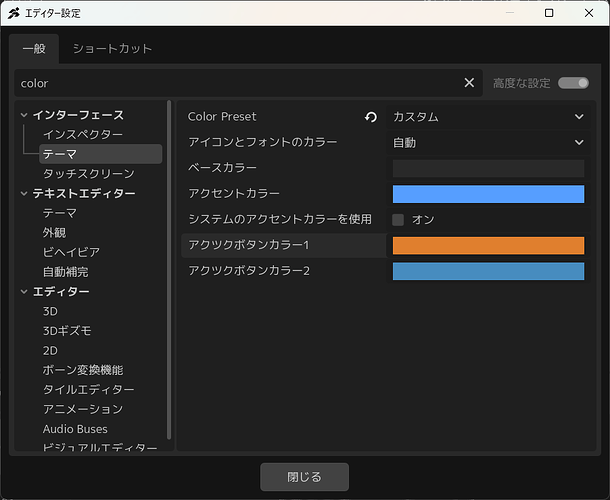
Task: Collapse the インターフェース section
Action: tap(24, 115)
